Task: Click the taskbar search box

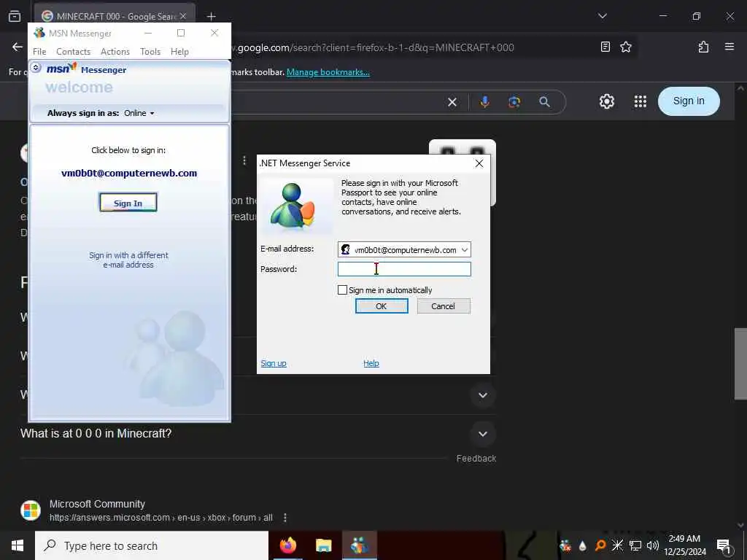Action: pyautogui.click(x=152, y=545)
